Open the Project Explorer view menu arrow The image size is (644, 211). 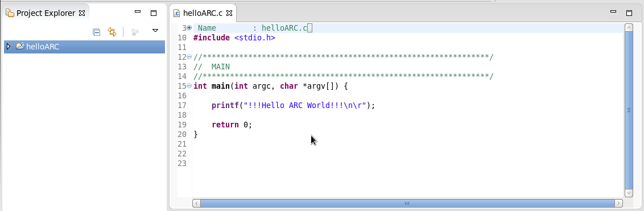(155, 30)
